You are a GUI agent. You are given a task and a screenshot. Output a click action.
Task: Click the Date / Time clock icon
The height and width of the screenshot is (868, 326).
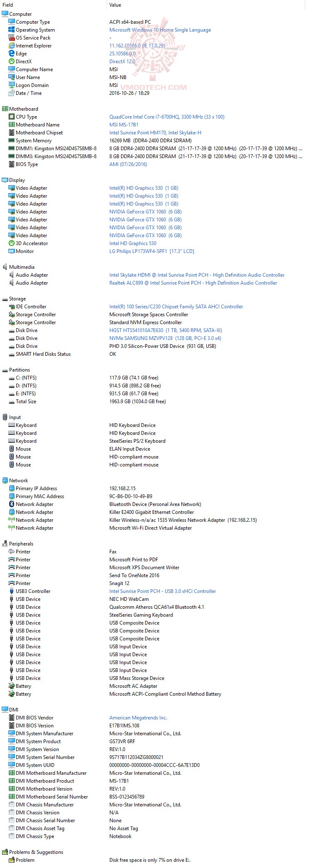click(x=12, y=93)
